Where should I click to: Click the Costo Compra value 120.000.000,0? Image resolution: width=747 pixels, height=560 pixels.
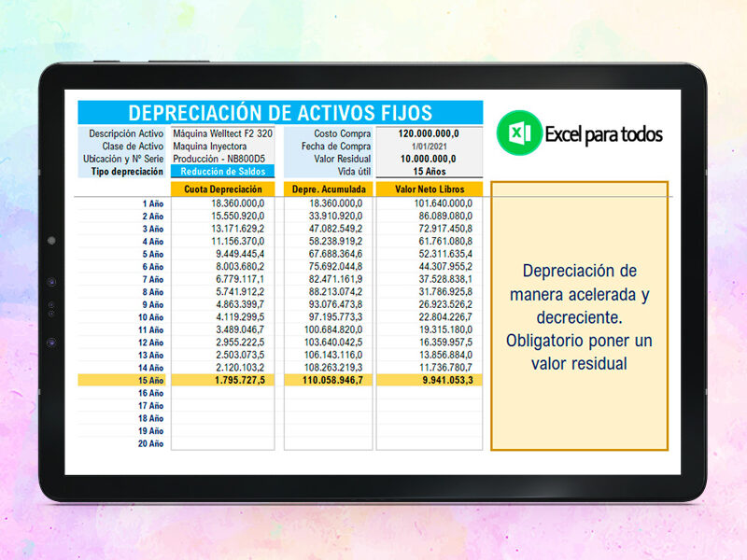(429, 133)
